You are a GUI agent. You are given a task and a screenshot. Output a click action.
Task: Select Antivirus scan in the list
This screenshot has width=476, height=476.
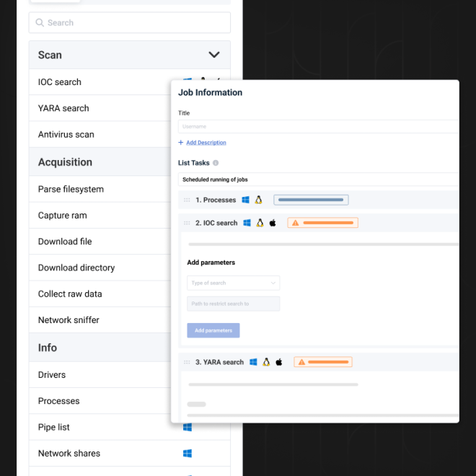pos(100,134)
